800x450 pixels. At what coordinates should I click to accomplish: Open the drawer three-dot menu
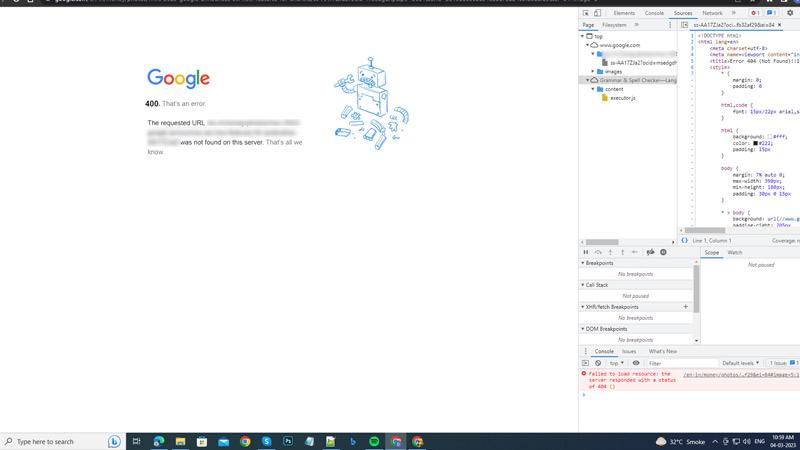tap(585, 352)
